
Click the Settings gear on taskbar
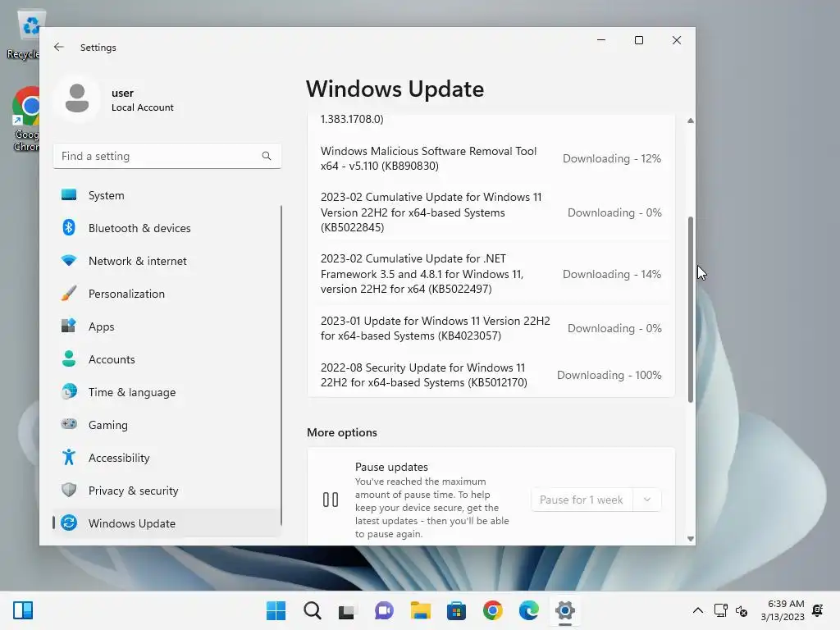(564, 610)
